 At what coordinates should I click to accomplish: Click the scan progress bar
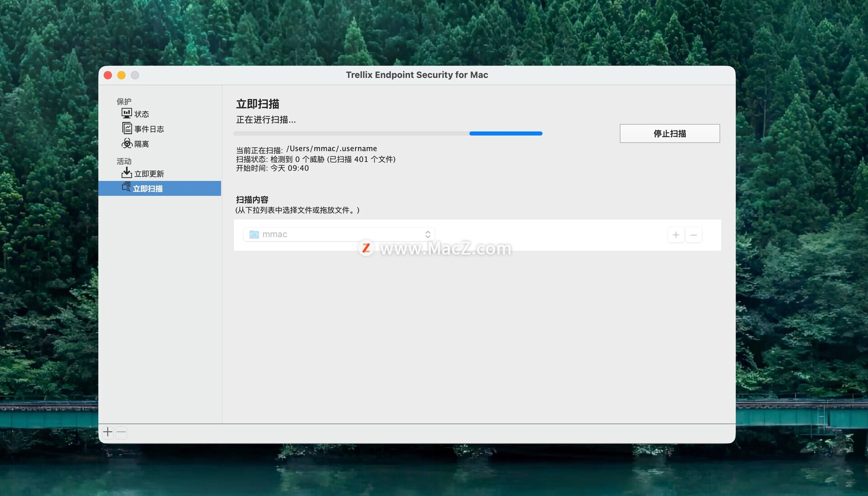[x=388, y=133]
